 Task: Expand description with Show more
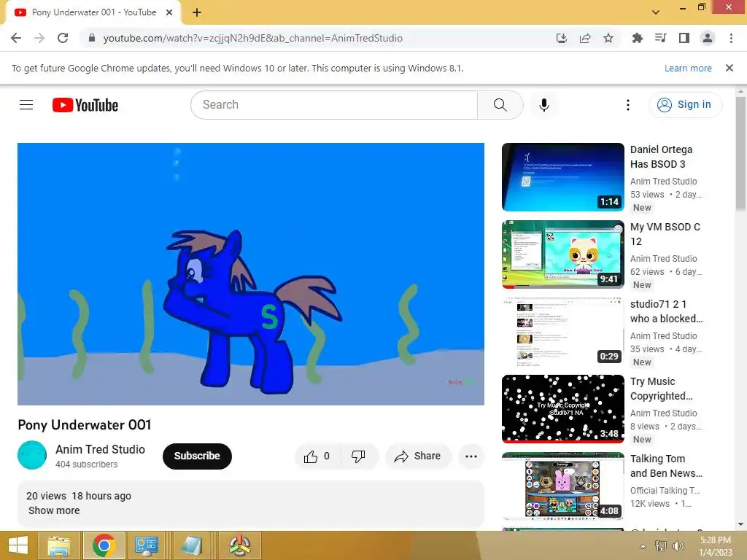(x=54, y=510)
